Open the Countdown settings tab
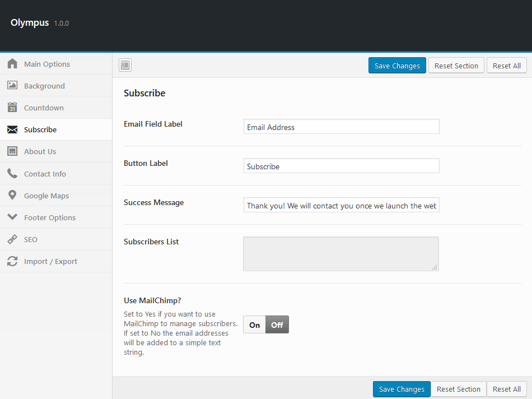Viewport: 532px width, 399px height. tap(44, 108)
